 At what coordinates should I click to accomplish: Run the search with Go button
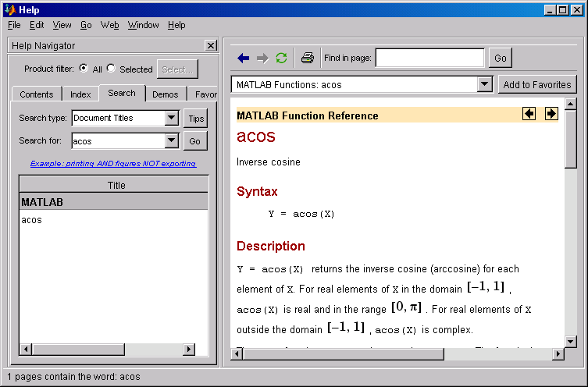195,141
